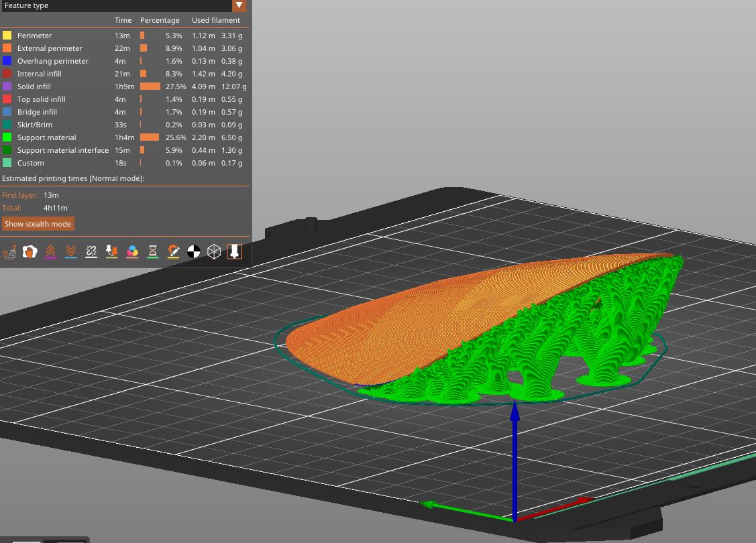Hide Support material feature in legend

pyautogui.click(x=46, y=137)
